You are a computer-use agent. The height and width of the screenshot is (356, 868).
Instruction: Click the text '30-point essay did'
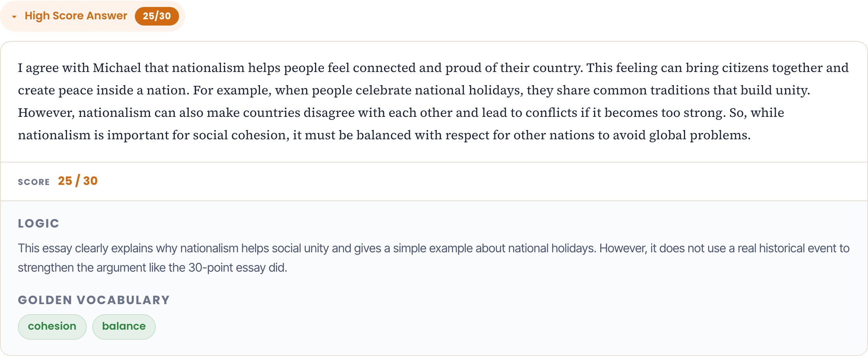pyautogui.click(x=238, y=268)
